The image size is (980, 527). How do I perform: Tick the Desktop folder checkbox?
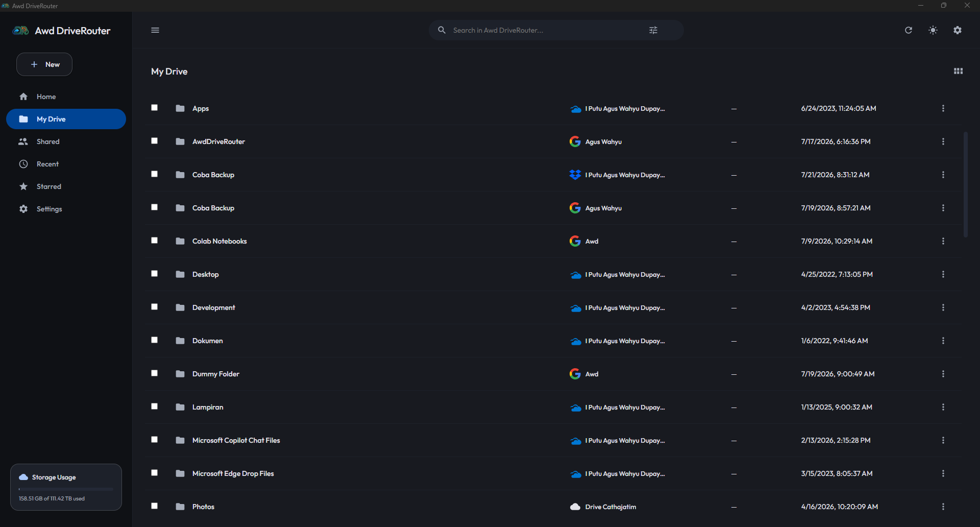pos(155,274)
